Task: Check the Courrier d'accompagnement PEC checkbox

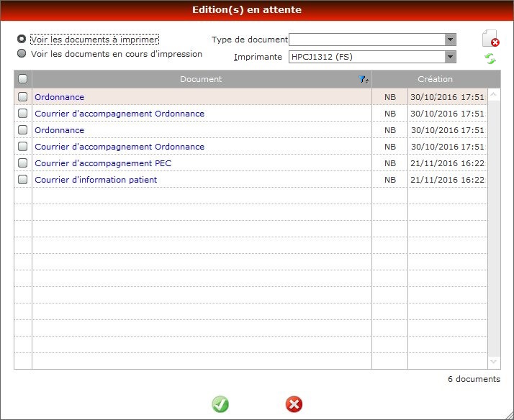Action: [x=22, y=163]
